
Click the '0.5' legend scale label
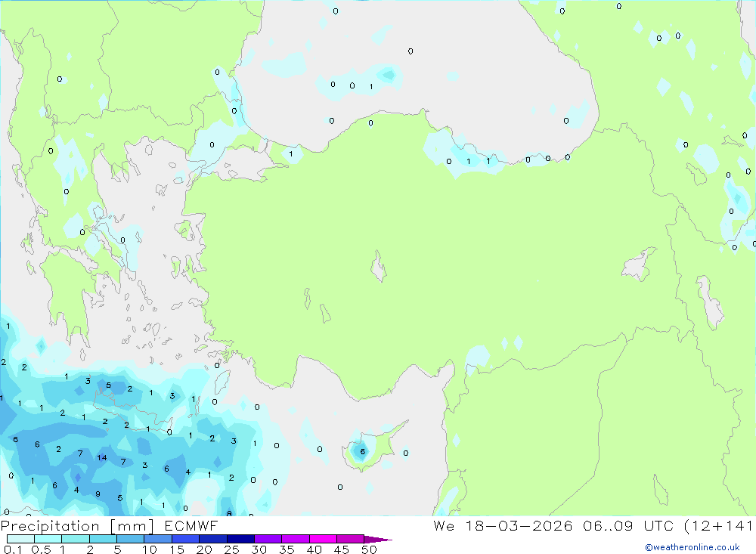(41, 549)
